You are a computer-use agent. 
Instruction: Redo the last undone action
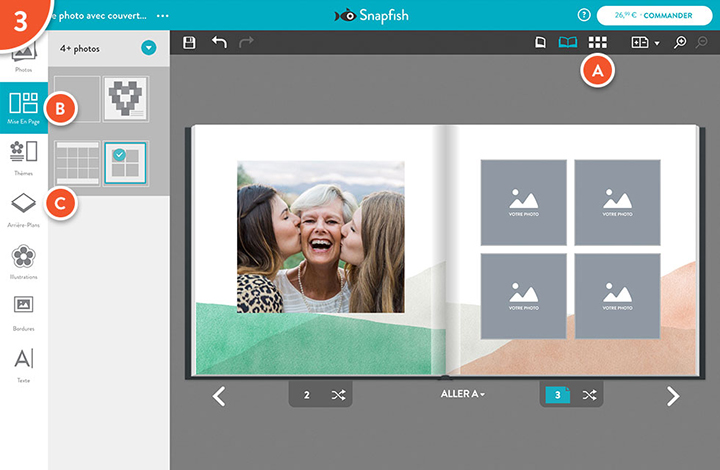click(246, 42)
